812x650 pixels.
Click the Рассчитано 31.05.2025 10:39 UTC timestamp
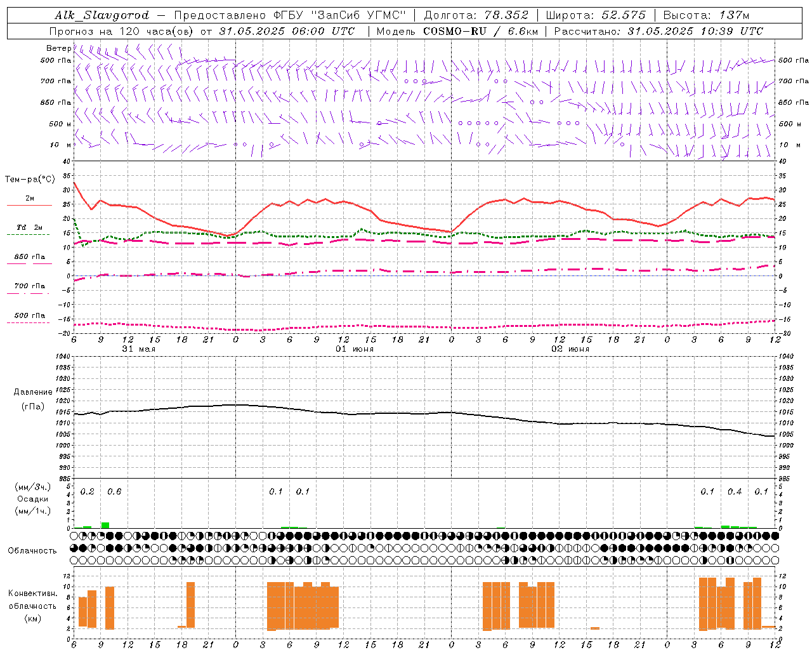click(658, 31)
